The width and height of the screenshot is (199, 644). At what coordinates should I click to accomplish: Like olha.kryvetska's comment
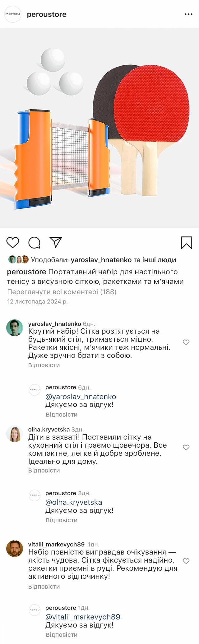click(x=186, y=448)
